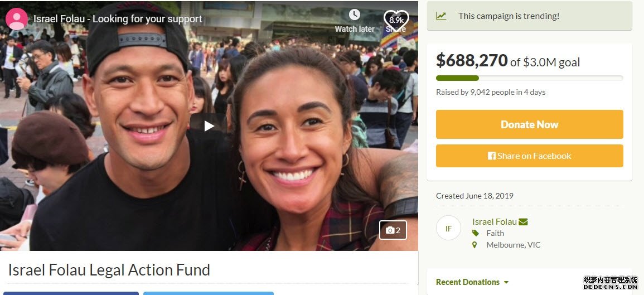The width and height of the screenshot is (644, 295).
Task: Click the Faith category link
Action: click(x=495, y=233)
